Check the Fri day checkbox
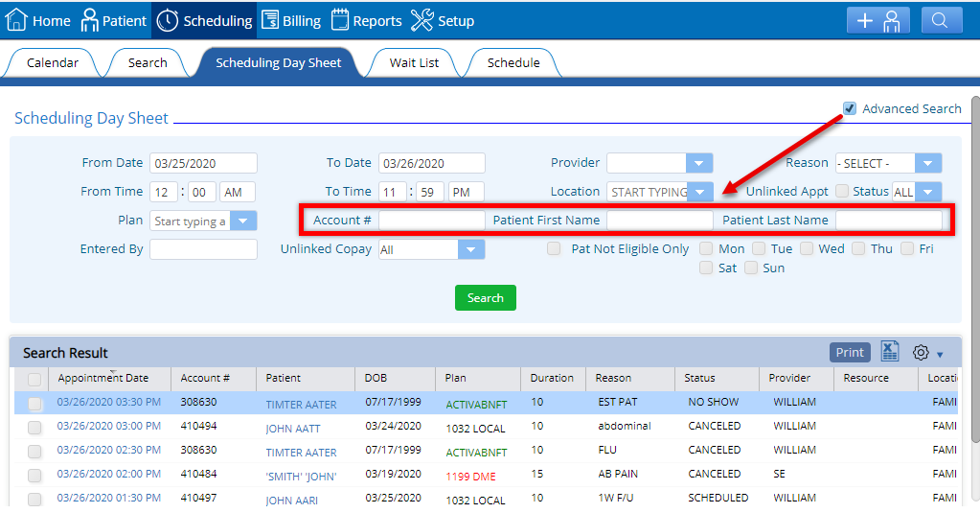The width and height of the screenshot is (980, 513). [x=907, y=248]
